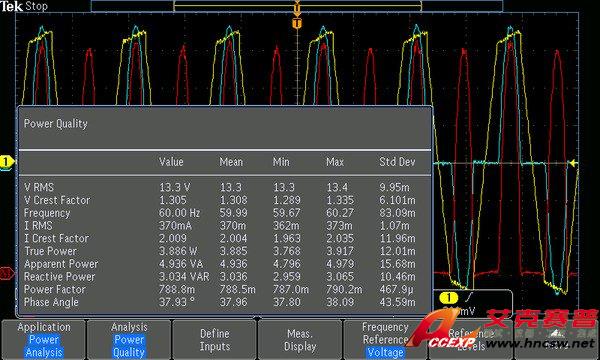The height and width of the screenshot is (360, 600).
Task: Click the yellow trigger level arrow at right edge
Action: 573,163
